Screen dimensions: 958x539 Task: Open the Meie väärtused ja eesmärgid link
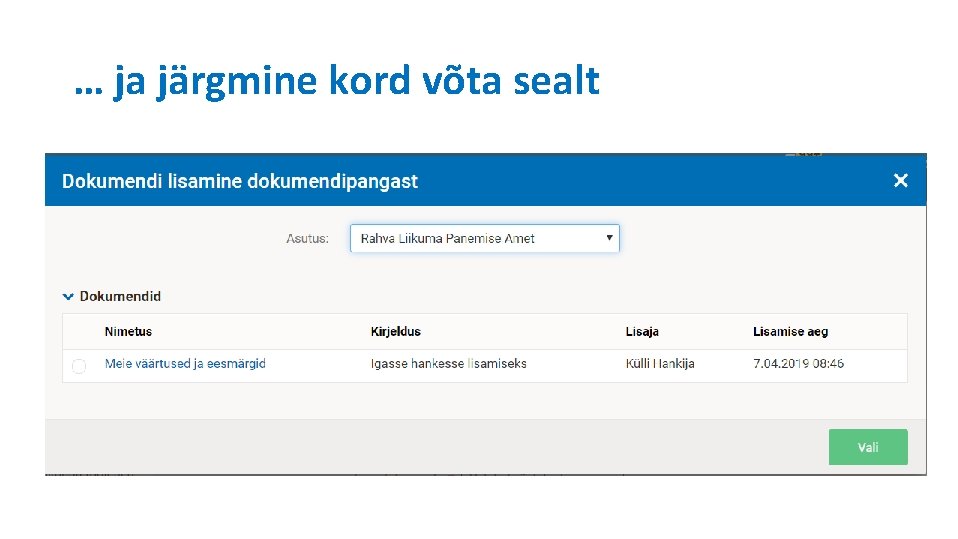(185, 364)
